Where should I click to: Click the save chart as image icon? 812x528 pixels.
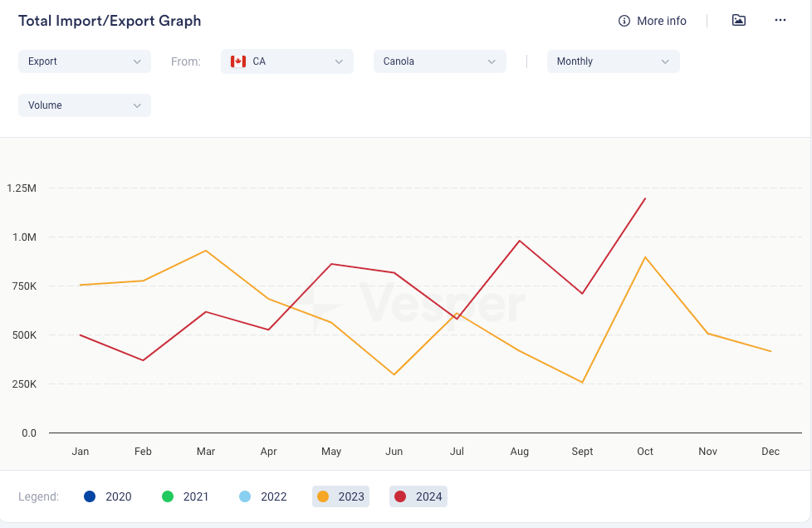738,21
